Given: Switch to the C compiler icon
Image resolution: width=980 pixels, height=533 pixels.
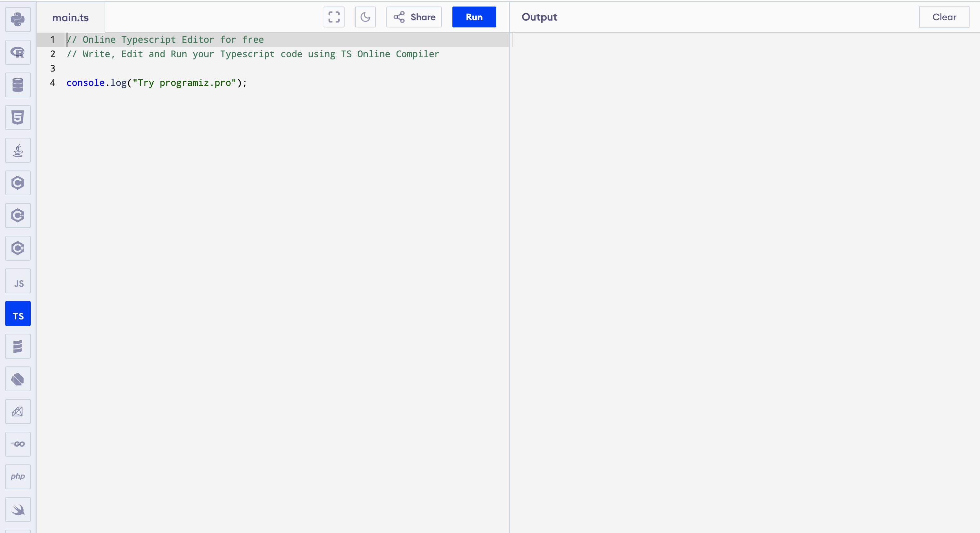Looking at the screenshot, I should click(18, 183).
